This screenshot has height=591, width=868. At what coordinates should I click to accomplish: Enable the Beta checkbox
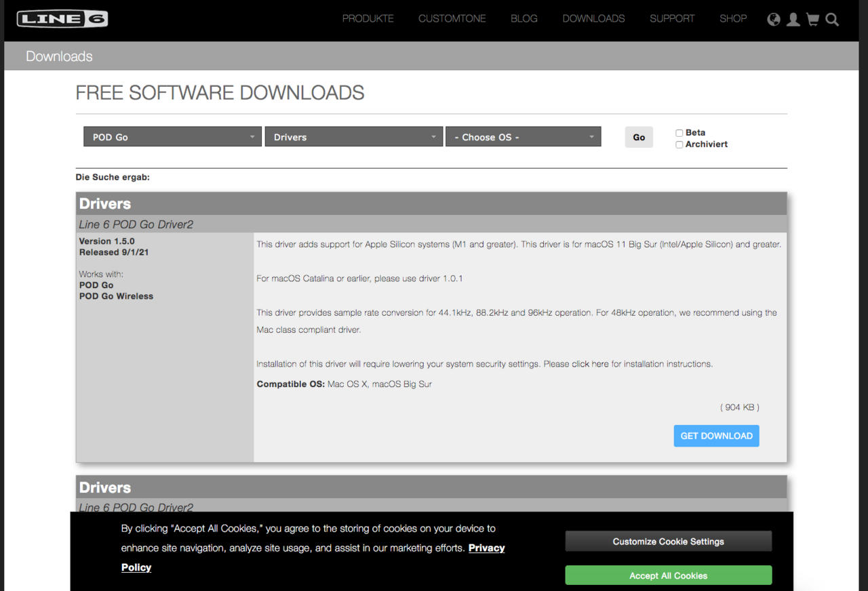[x=679, y=133]
